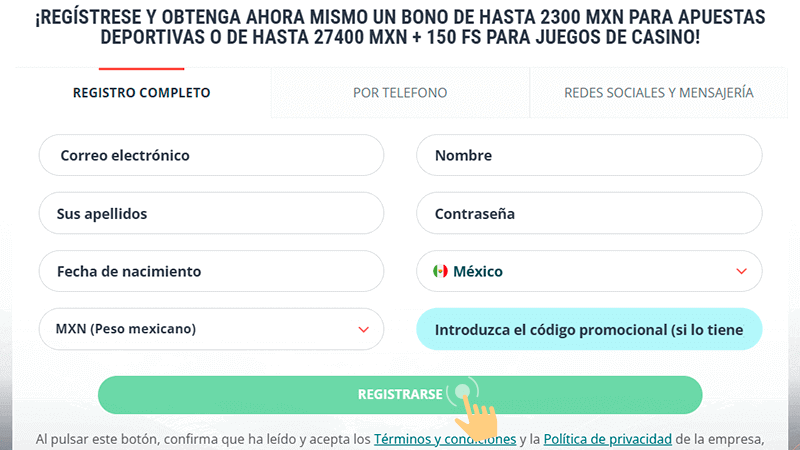Screen dimensions: 800x450
Task: Click the Mexico flag icon
Action: (440, 271)
